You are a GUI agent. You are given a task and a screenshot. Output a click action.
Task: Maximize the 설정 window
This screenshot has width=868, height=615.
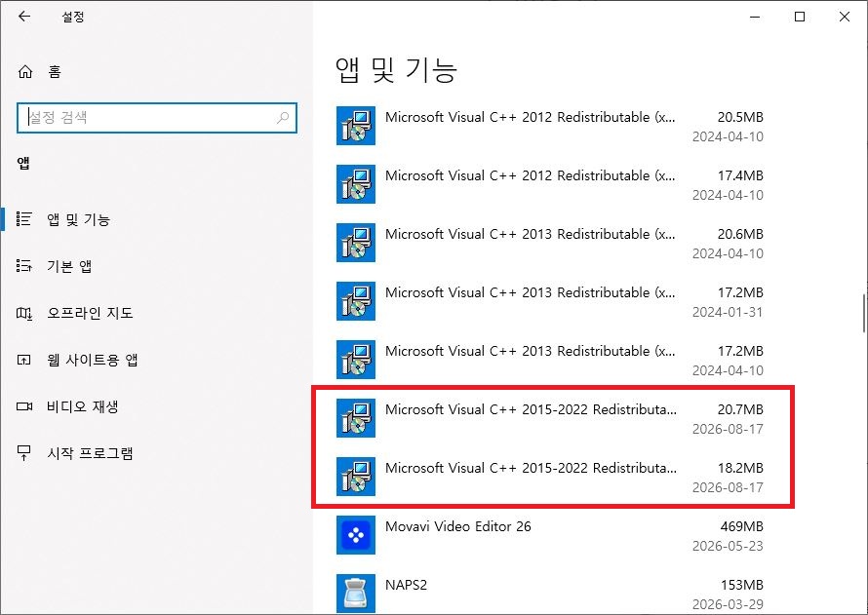click(x=800, y=17)
